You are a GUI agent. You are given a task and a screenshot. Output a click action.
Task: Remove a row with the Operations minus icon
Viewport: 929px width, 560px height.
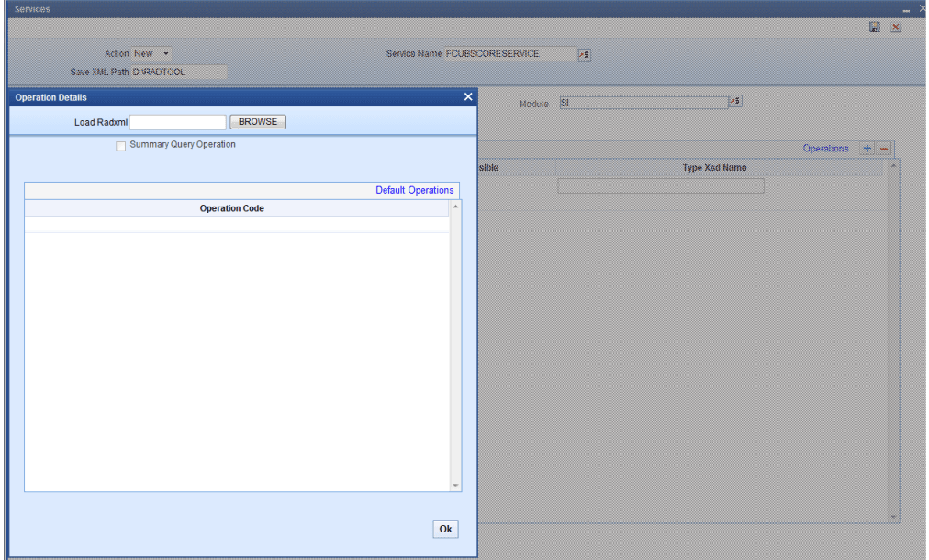point(884,148)
